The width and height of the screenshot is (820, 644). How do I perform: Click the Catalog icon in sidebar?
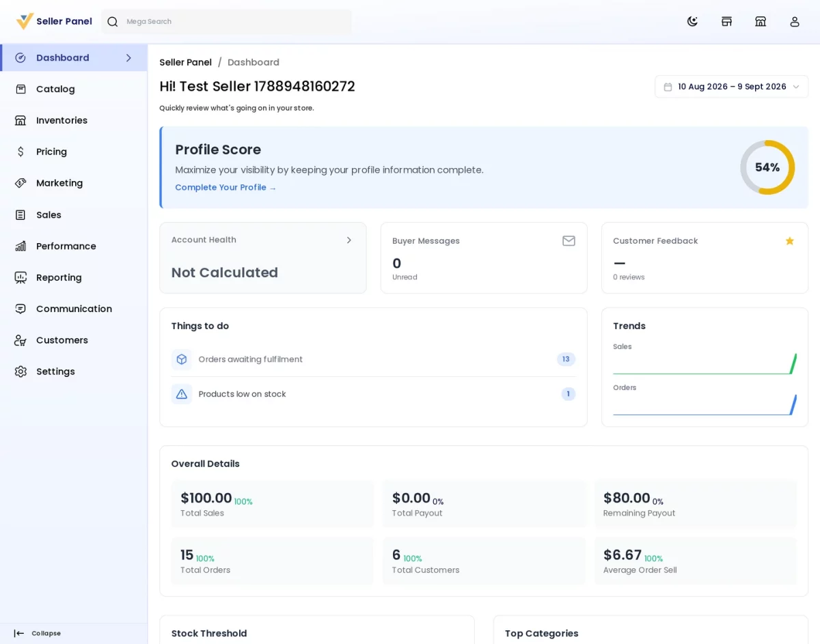[20, 89]
